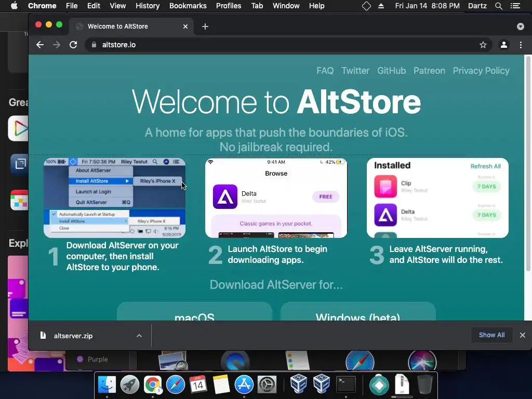This screenshot has height=399, width=532.
Task: Open the zip file icon in the Dock
Action: pyautogui.click(x=402, y=385)
